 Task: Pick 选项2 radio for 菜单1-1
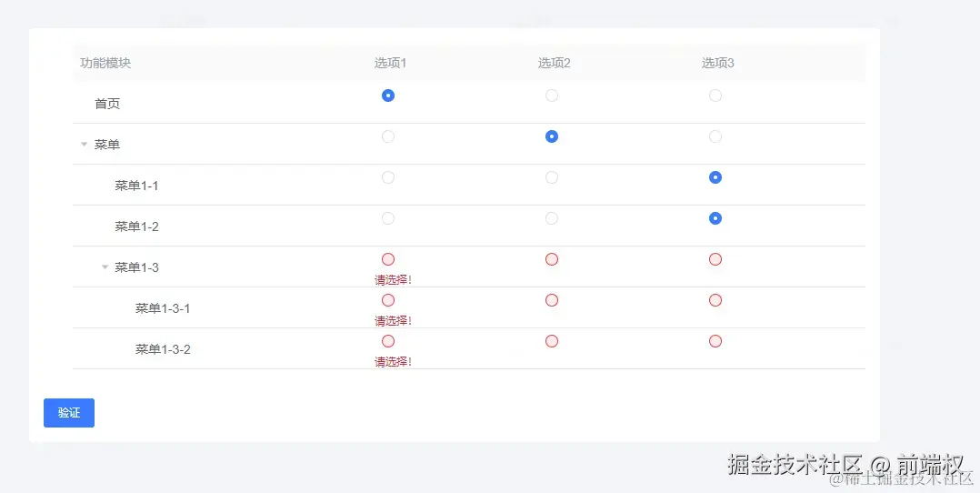click(552, 177)
